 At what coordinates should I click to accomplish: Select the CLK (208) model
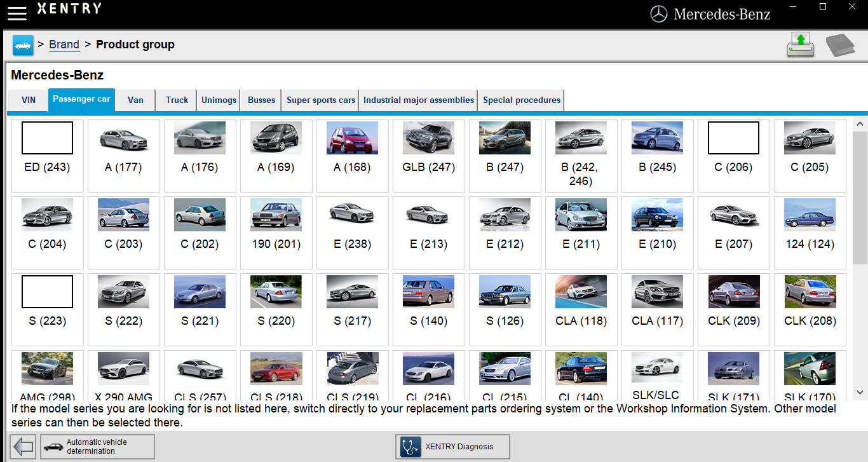[x=810, y=309]
